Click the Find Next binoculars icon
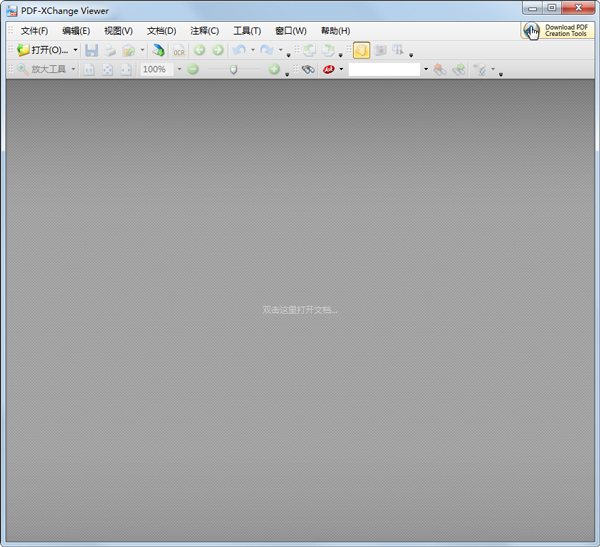 click(458, 69)
